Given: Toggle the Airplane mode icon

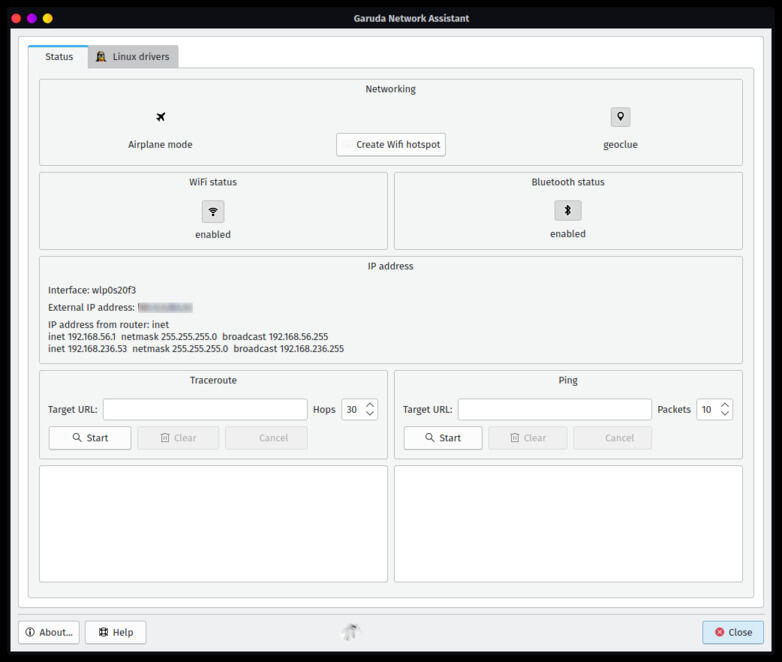Looking at the screenshot, I should (x=160, y=117).
